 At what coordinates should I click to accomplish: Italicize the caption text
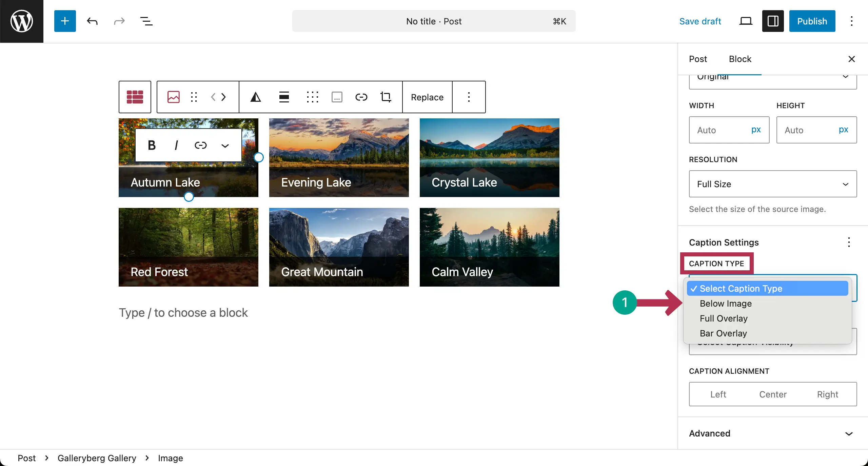click(x=176, y=145)
